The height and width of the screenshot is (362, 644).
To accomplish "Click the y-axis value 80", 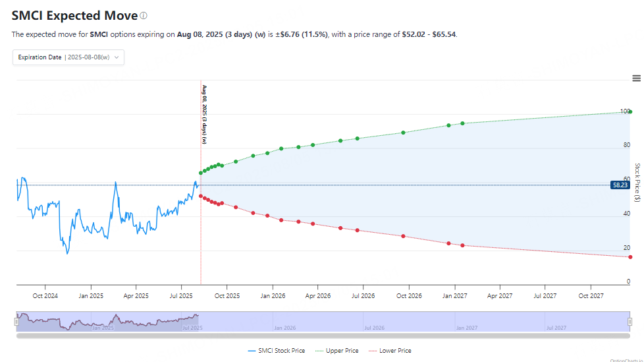I will (627, 145).
